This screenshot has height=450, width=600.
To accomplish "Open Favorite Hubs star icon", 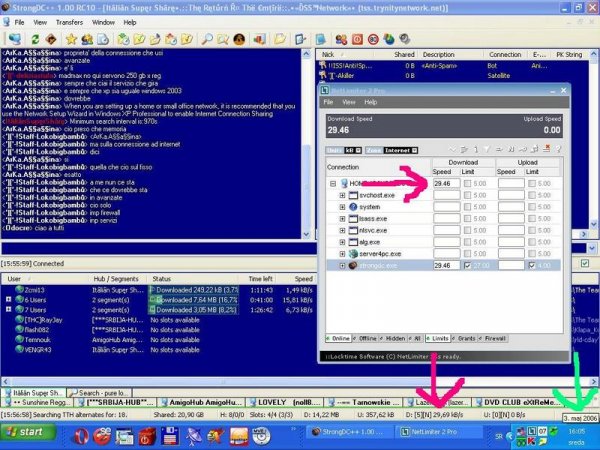I will click(71, 39).
